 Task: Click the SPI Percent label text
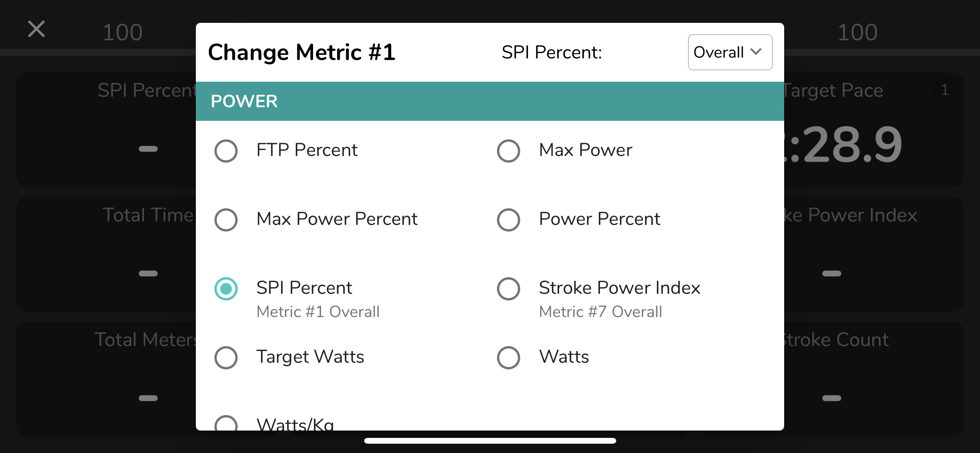coord(304,287)
